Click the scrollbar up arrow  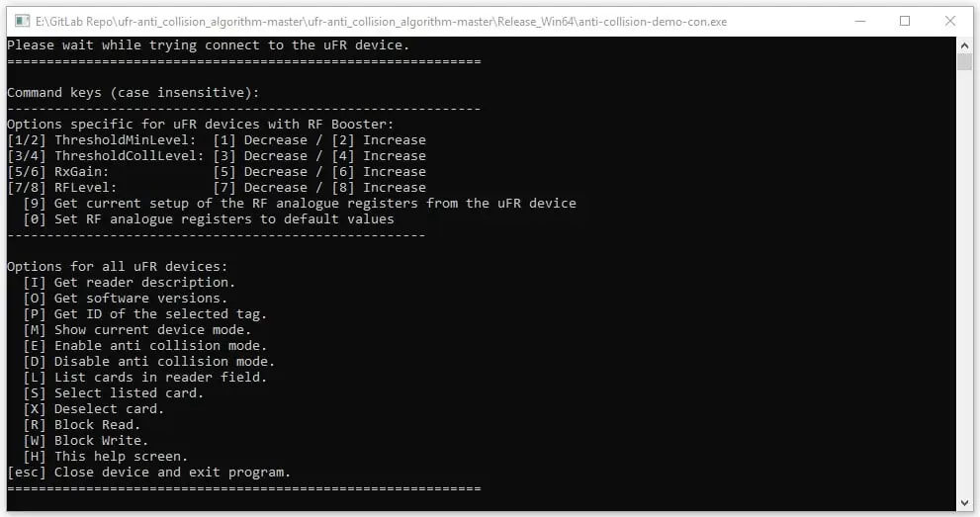pyautogui.click(x=964, y=44)
